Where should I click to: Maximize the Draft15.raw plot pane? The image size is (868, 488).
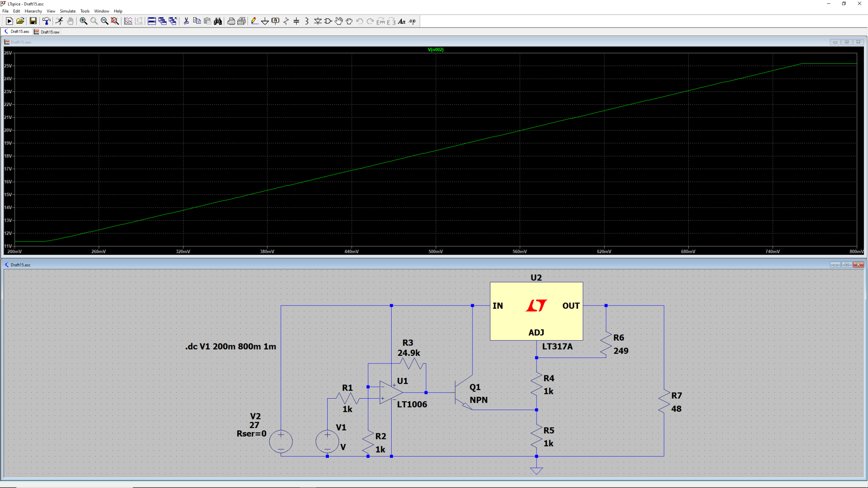847,42
